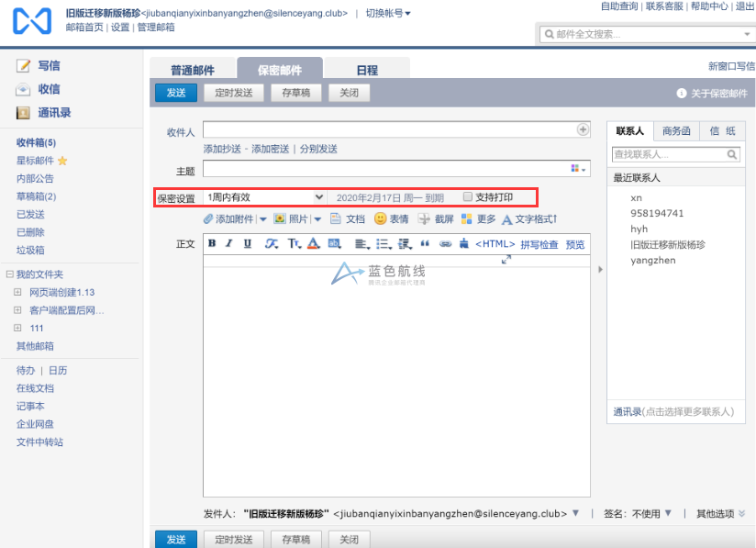The height and width of the screenshot is (548, 756).
Task: Expand the editor to fullscreen
Action: (506, 260)
